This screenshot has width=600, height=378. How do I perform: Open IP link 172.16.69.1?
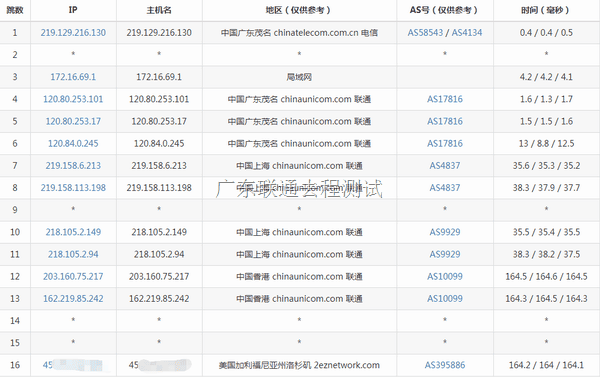pyautogui.click(x=73, y=77)
